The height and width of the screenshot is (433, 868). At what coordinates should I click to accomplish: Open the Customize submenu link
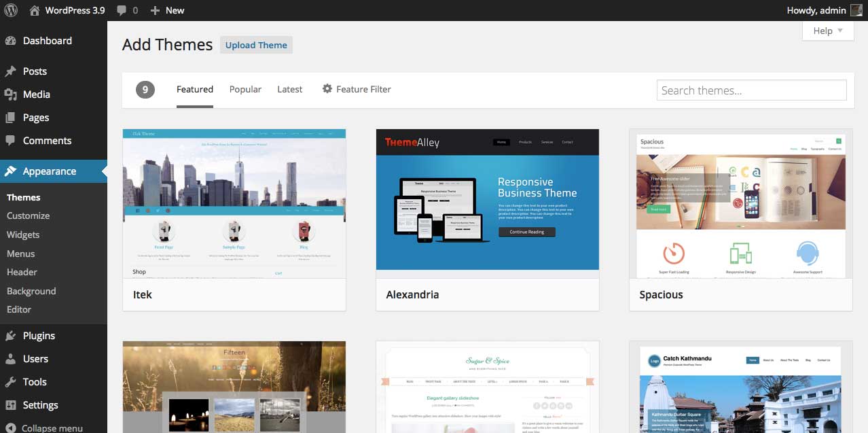pyautogui.click(x=29, y=215)
